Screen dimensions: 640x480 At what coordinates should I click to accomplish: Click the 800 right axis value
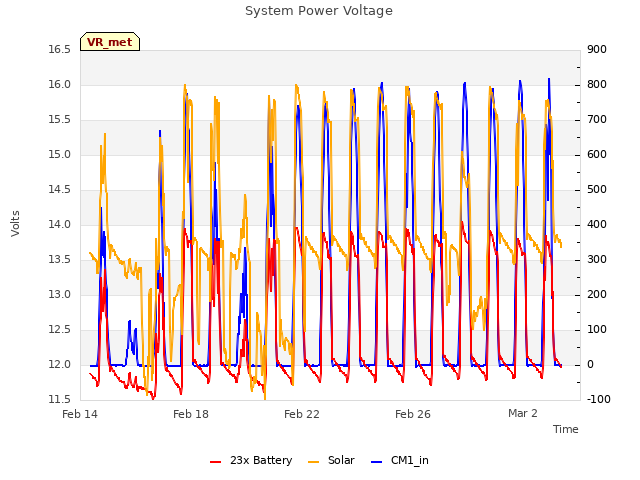pyautogui.click(x=597, y=84)
